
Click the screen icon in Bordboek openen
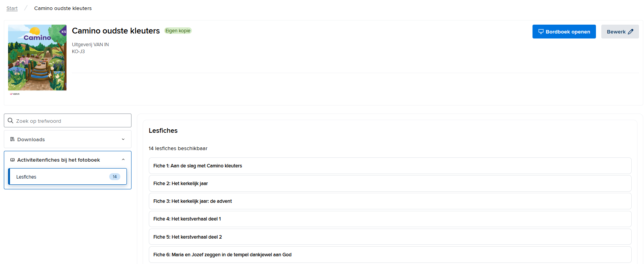(541, 32)
